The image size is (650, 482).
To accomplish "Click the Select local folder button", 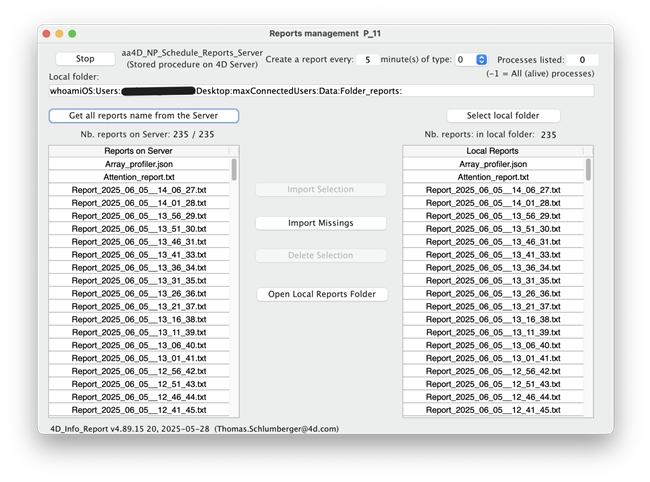I will pyautogui.click(x=503, y=116).
